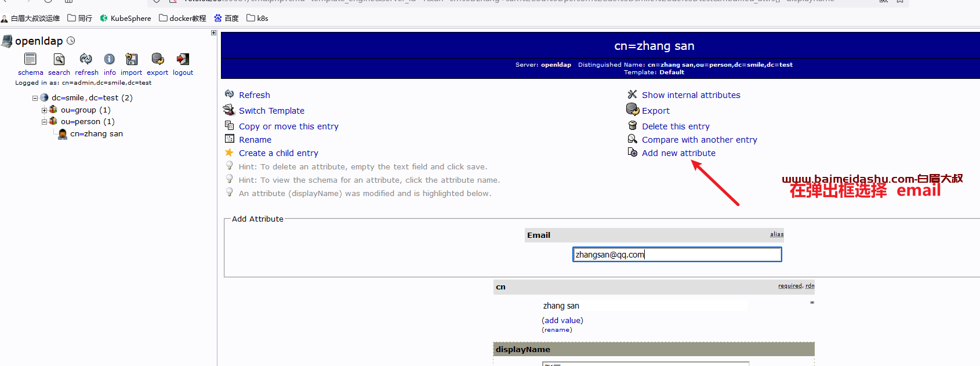
Task: Click the refresh icon in left panel
Action: coord(86,59)
